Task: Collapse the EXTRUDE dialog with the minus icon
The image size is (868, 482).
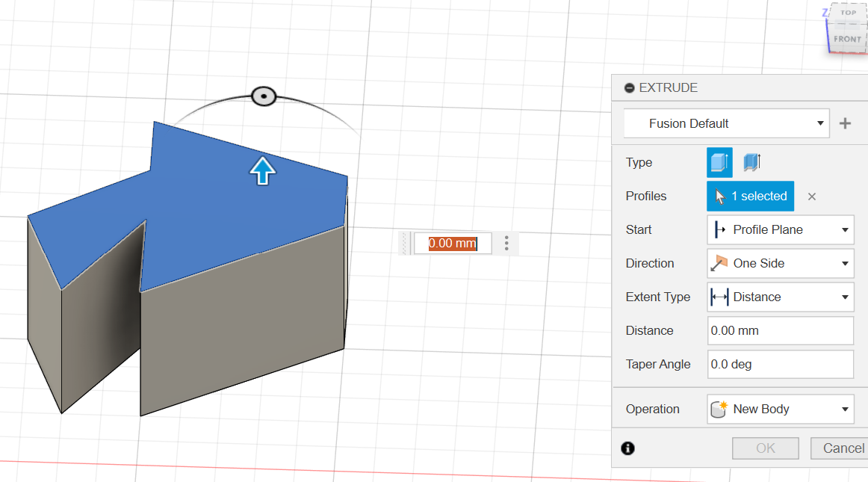Action: tap(630, 88)
